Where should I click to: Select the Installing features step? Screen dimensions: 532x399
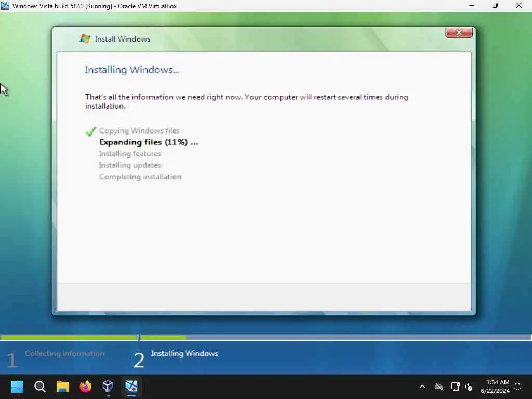coord(129,154)
